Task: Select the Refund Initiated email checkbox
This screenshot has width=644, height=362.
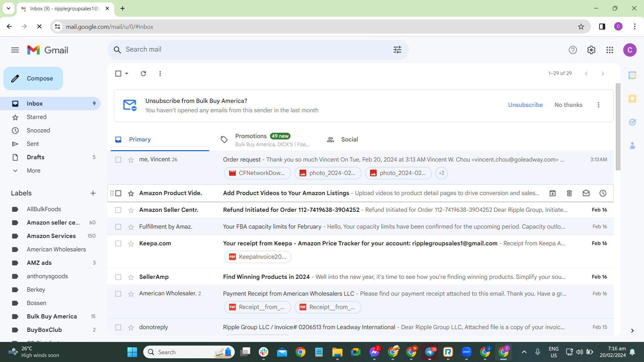Action: pyautogui.click(x=118, y=210)
